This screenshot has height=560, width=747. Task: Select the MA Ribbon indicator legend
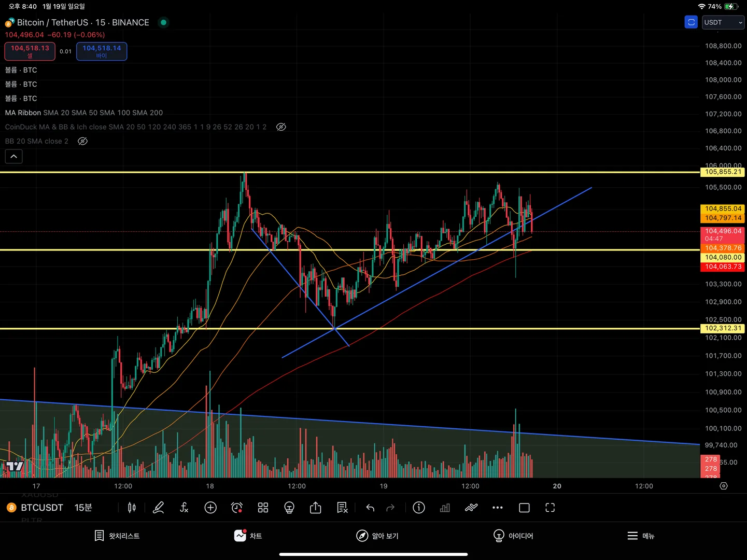click(x=84, y=113)
